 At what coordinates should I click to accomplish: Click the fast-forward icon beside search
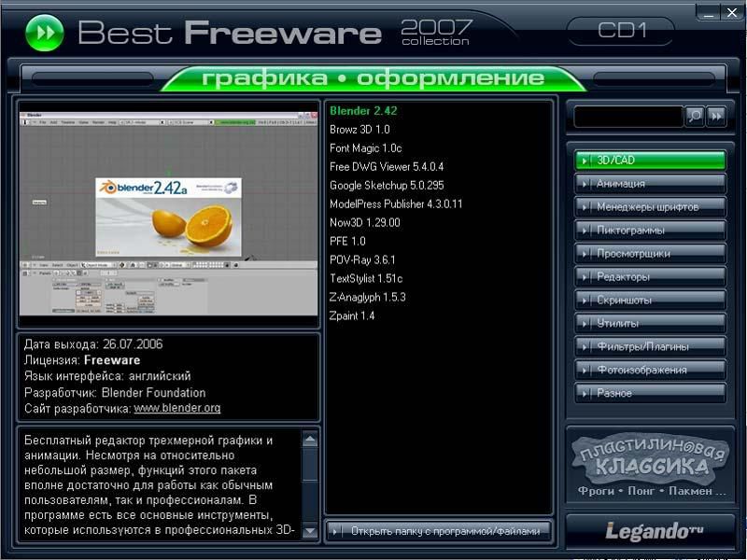click(716, 116)
